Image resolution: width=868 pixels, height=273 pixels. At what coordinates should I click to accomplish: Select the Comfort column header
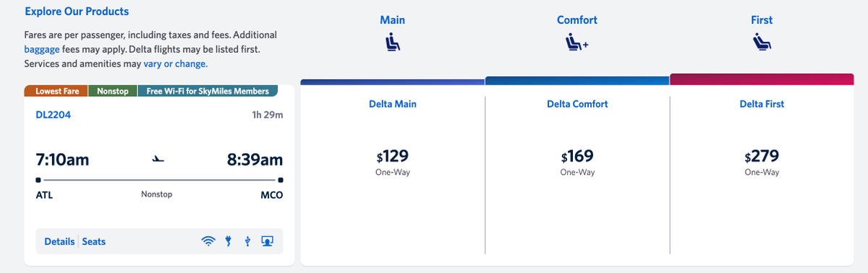pyautogui.click(x=577, y=20)
